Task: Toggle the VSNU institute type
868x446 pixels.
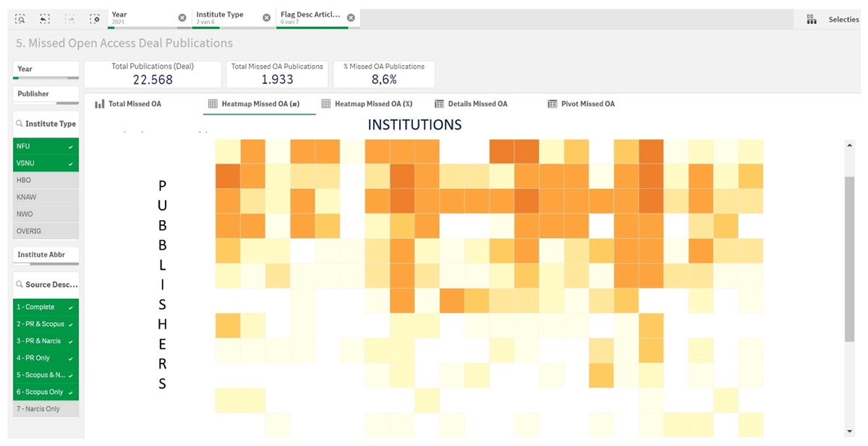Action: click(46, 164)
